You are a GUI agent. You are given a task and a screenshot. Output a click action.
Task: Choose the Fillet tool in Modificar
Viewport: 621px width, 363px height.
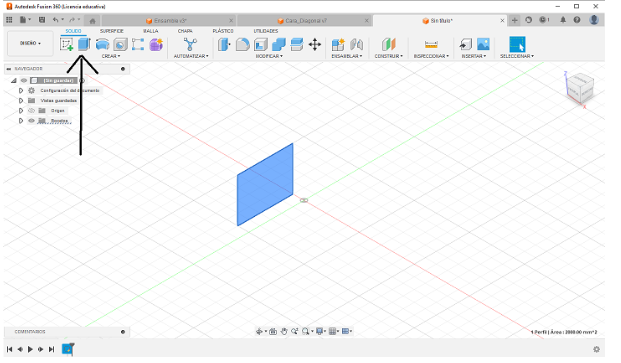(242, 44)
